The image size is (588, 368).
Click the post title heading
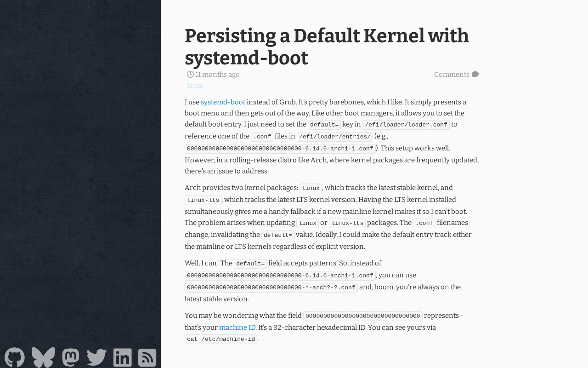click(x=327, y=46)
